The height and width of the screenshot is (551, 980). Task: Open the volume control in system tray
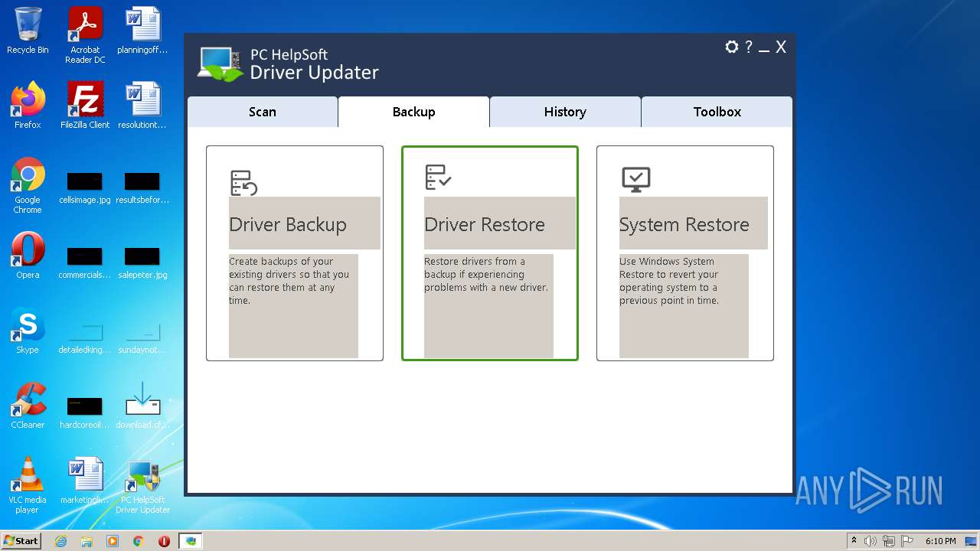[871, 541]
